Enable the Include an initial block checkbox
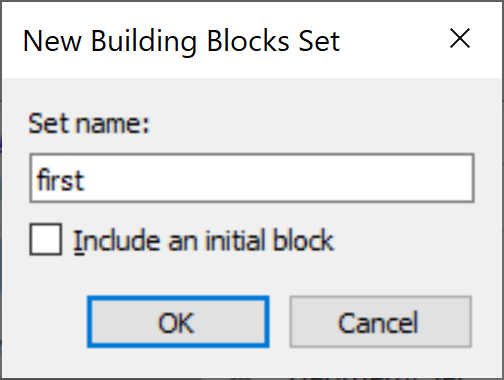The height and width of the screenshot is (380, 504). (46, 239)
